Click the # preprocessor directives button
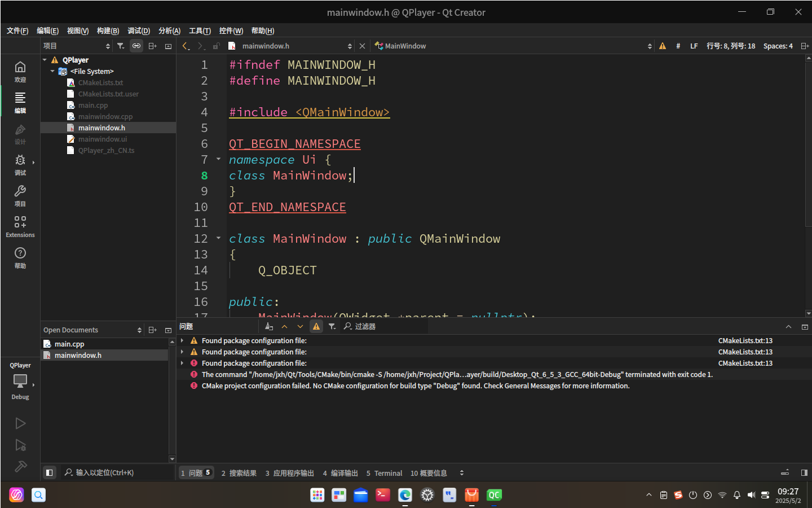The image size is (812, 508). 678,46
